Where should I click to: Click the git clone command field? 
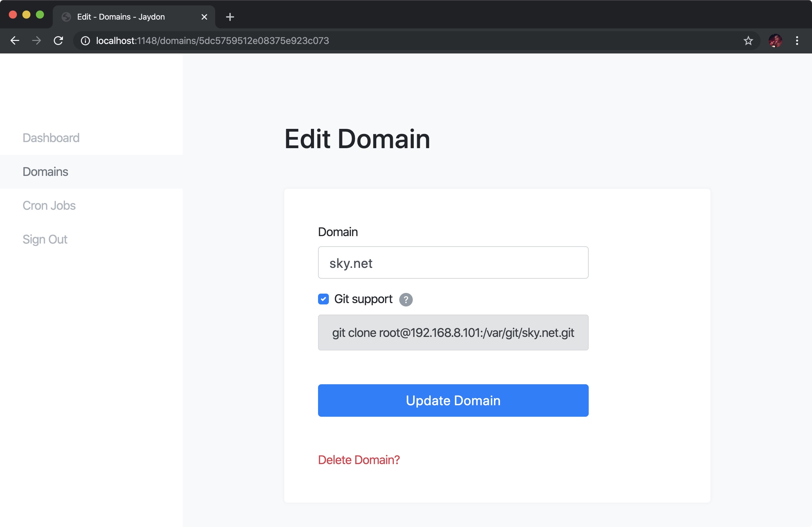coord(453,332)
